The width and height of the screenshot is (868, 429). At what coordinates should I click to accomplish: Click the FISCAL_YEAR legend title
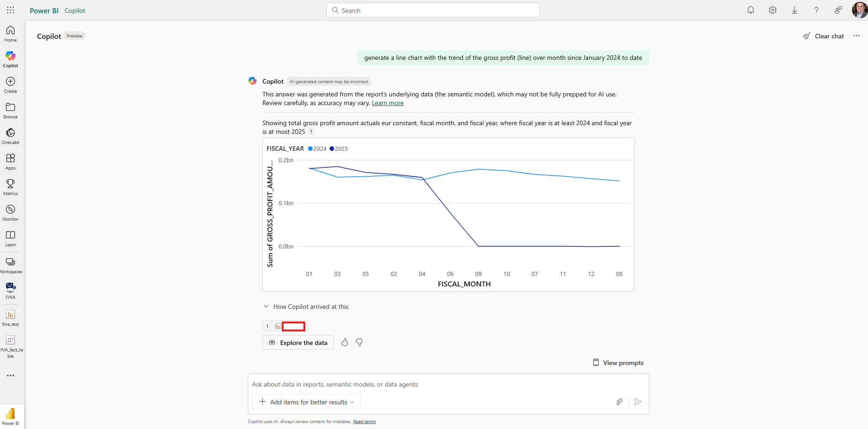tap(285, 148)
